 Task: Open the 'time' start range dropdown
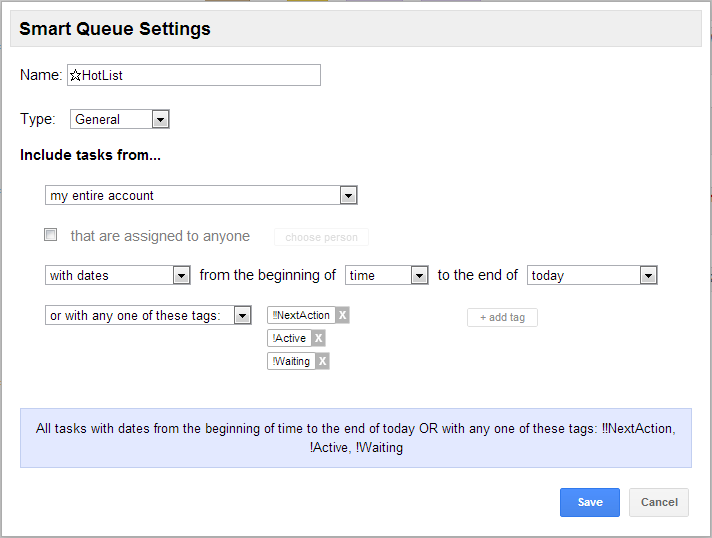click(x=386, y=275)
